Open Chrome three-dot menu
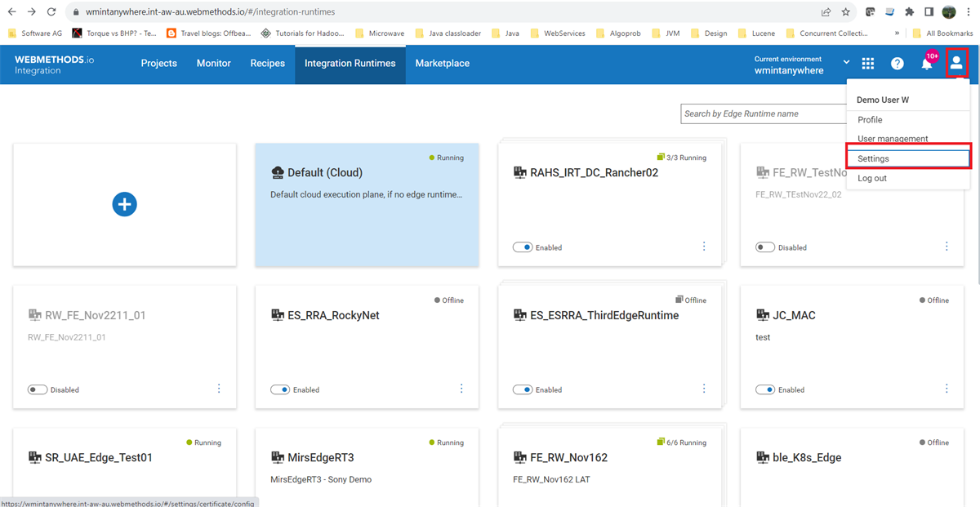Viewport: 980px width, 507px height. click(x=969, y=12)
